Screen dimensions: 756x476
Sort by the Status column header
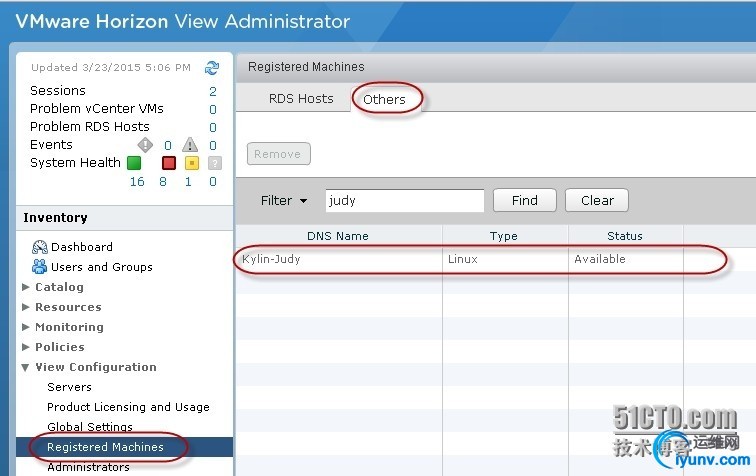625,236
